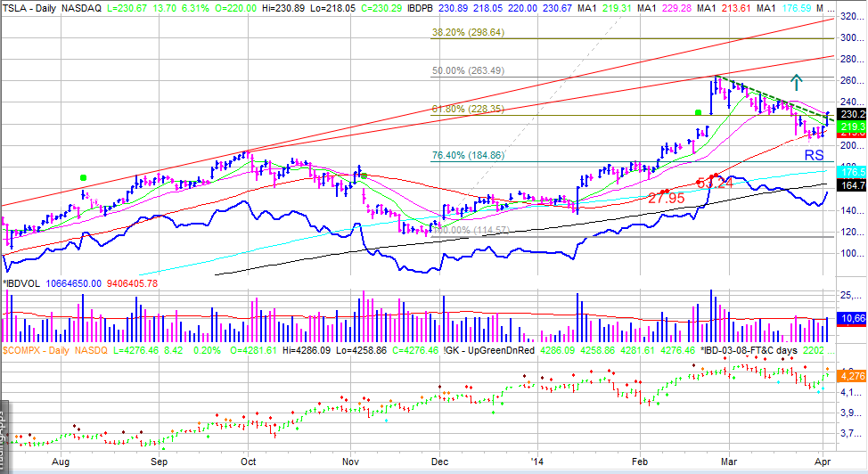Click the TSLA - Daily chart title

[29, 9]
